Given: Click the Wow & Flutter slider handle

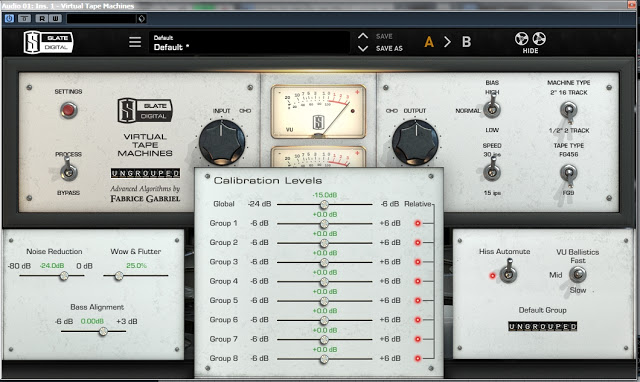Looking at the screenshot, I should click(x=119, y=276).
